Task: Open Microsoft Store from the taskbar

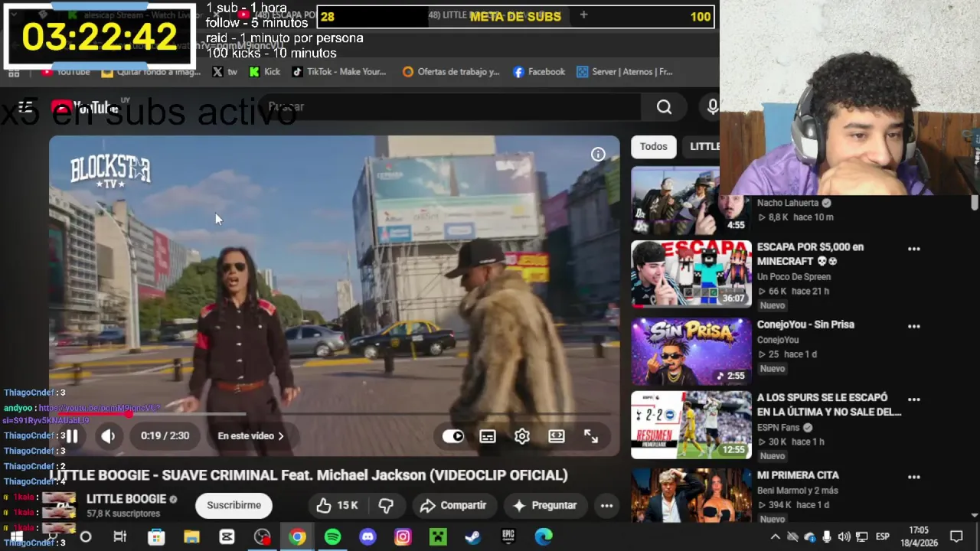Action: pyautogui.click(x=156, y=537)
